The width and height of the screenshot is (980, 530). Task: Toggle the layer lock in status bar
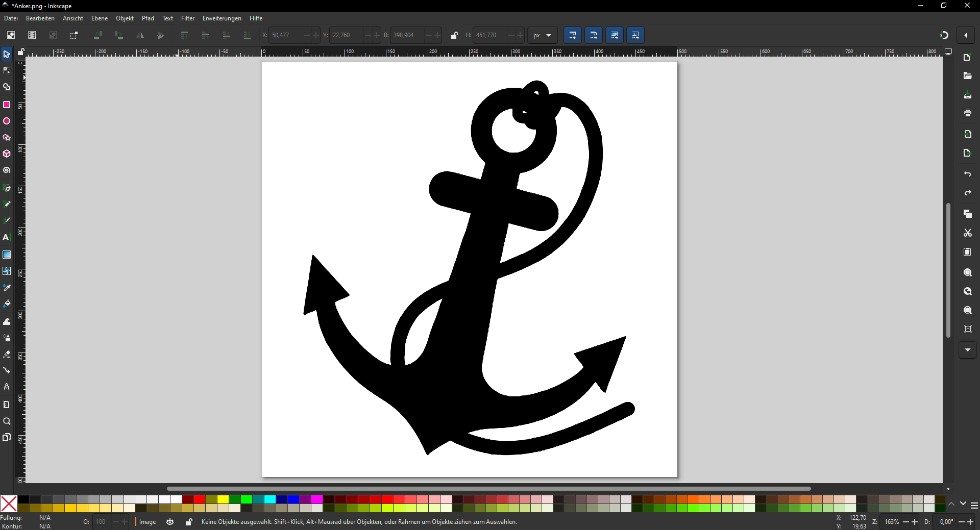(x=189, y=522)
